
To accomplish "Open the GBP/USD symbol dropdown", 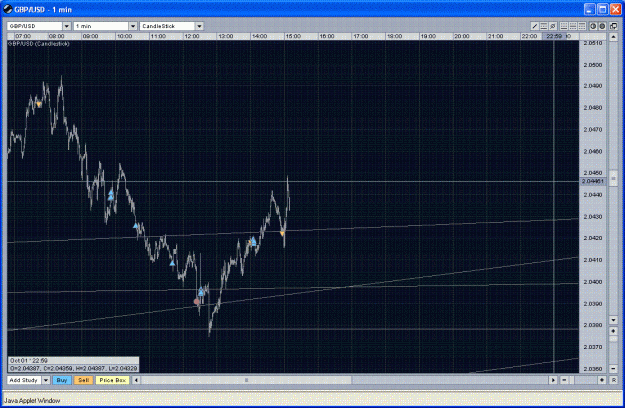I will [67, 26].
